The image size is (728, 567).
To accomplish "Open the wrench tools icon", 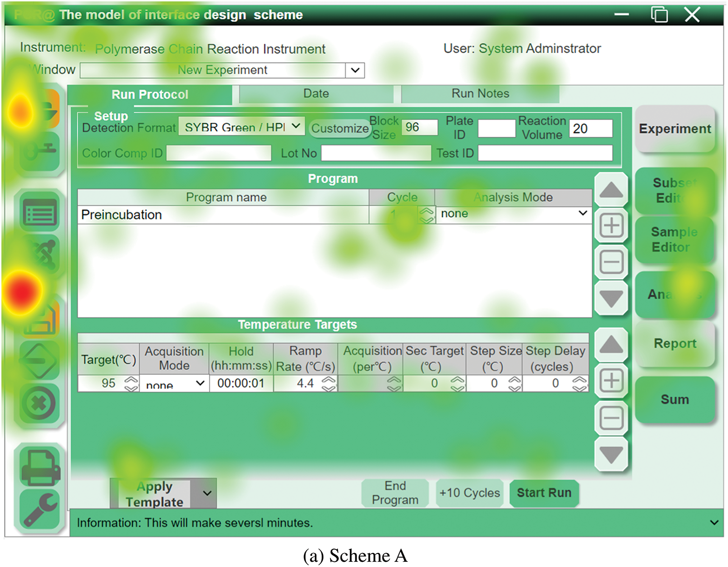I will click(x=40, y=510).
